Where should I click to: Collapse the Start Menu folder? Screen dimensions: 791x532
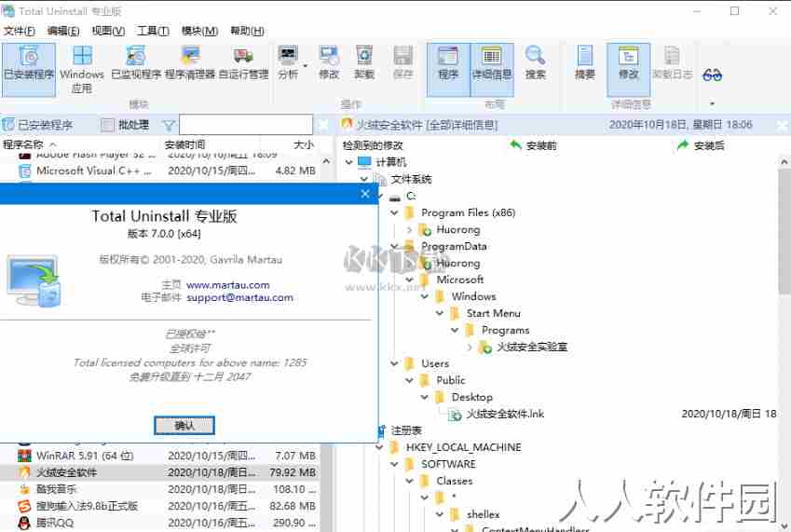point(440,313)
